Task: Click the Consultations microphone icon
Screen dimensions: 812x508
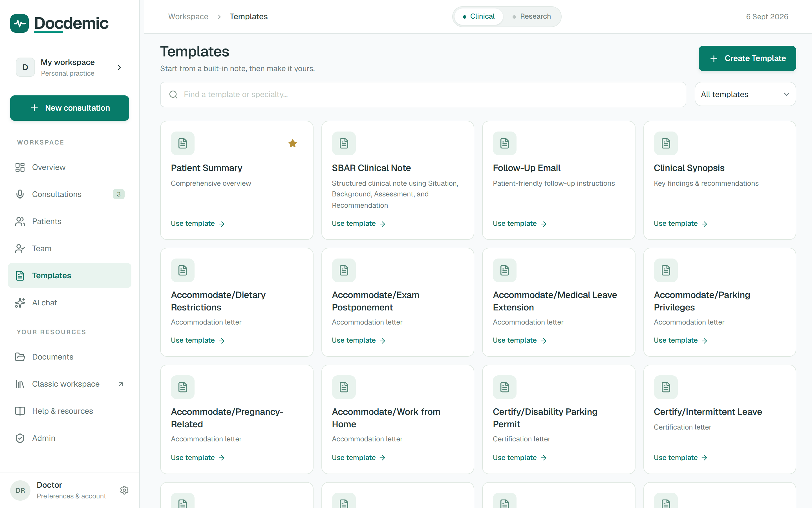Action: (20, 194)
